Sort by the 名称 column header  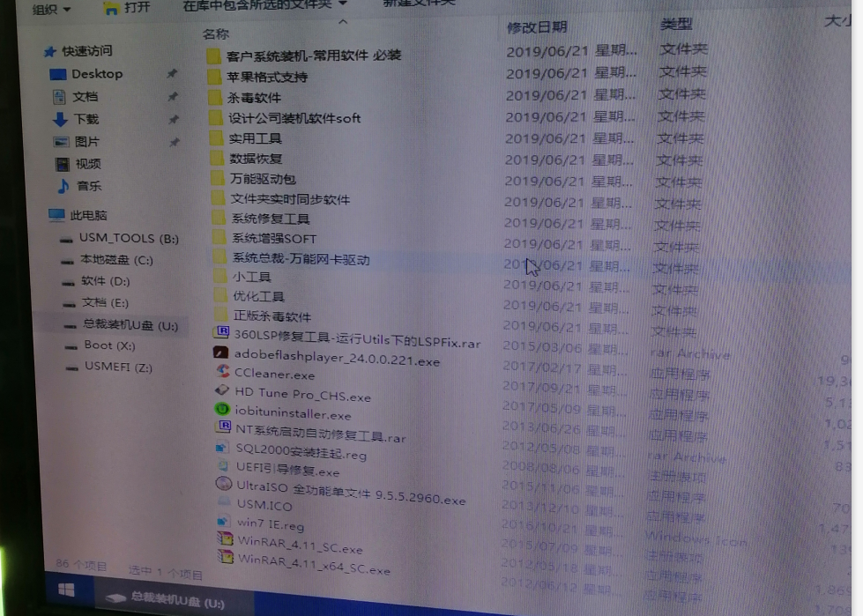215,34
